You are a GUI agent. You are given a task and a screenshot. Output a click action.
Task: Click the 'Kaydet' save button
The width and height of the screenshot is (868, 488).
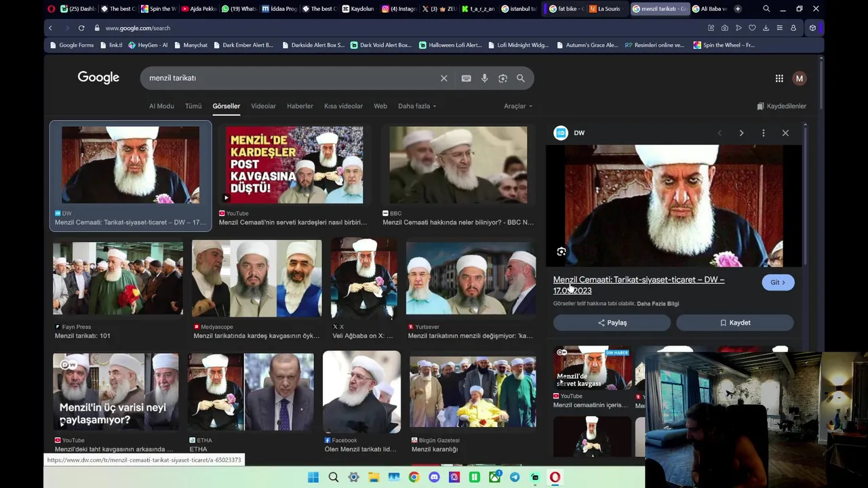tap(735, 323)
